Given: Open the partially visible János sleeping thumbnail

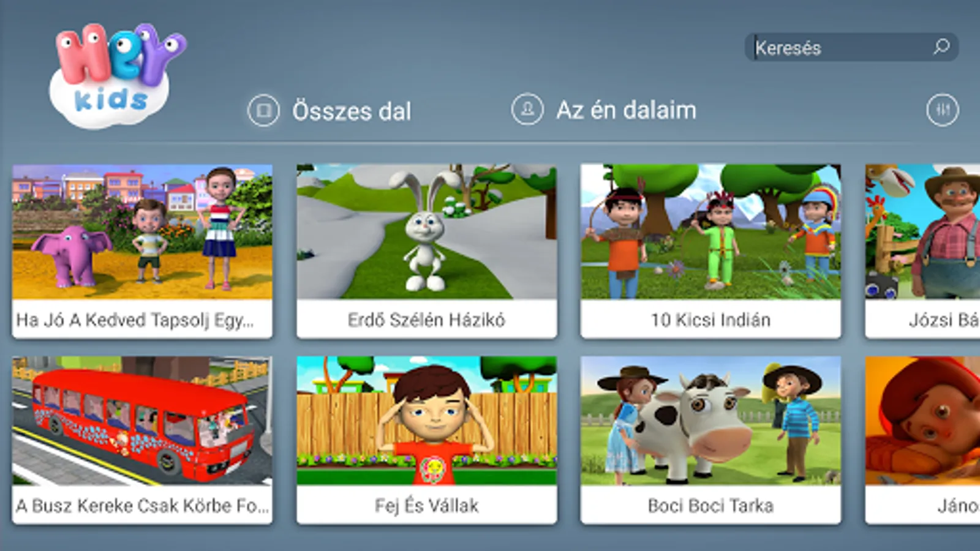Looking at the screenshot, I should point(922,421).
